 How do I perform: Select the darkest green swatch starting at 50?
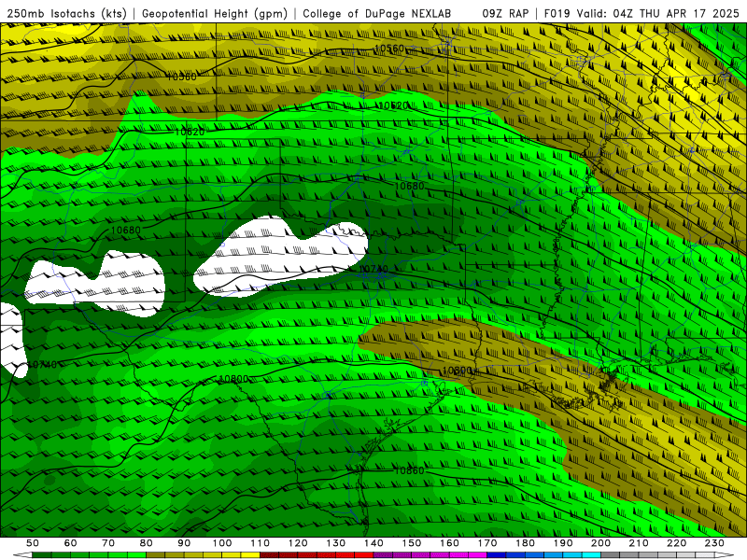click(42, 554)
